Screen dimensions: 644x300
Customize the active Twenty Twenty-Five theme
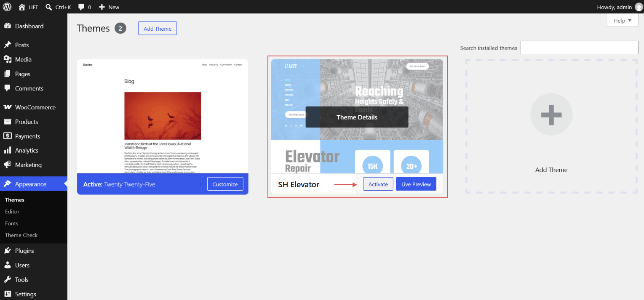[x=225, y=184]
